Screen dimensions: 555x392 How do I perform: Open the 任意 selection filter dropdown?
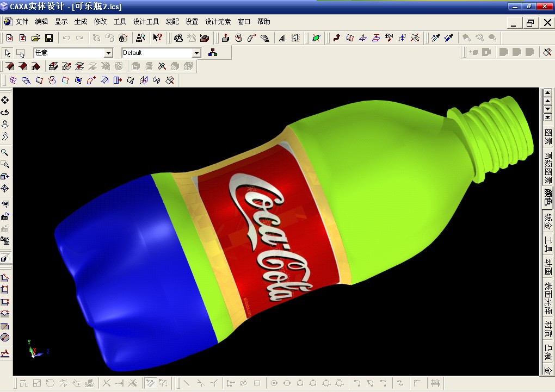point(109,53)
